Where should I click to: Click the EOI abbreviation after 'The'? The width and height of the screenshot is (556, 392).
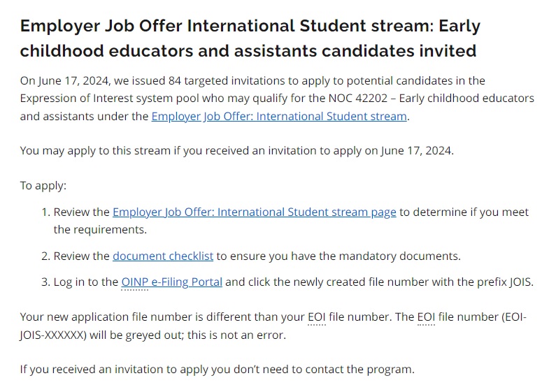coord(426,317)
